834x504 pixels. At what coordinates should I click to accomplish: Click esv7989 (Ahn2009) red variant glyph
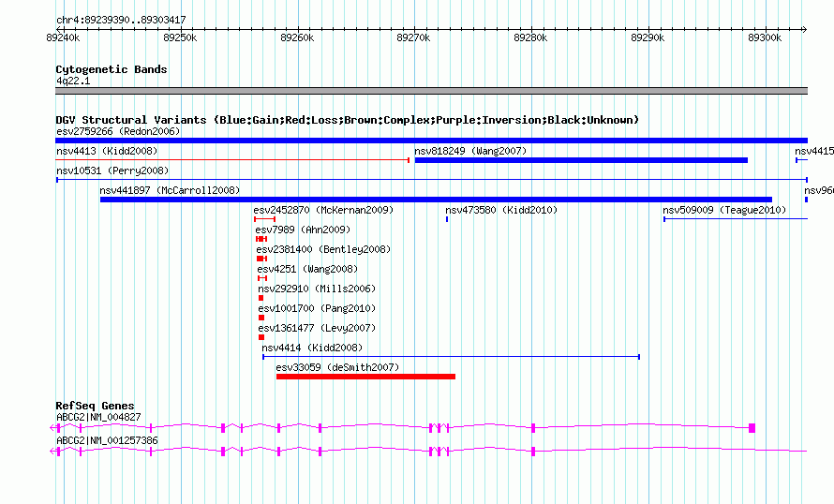261,239
